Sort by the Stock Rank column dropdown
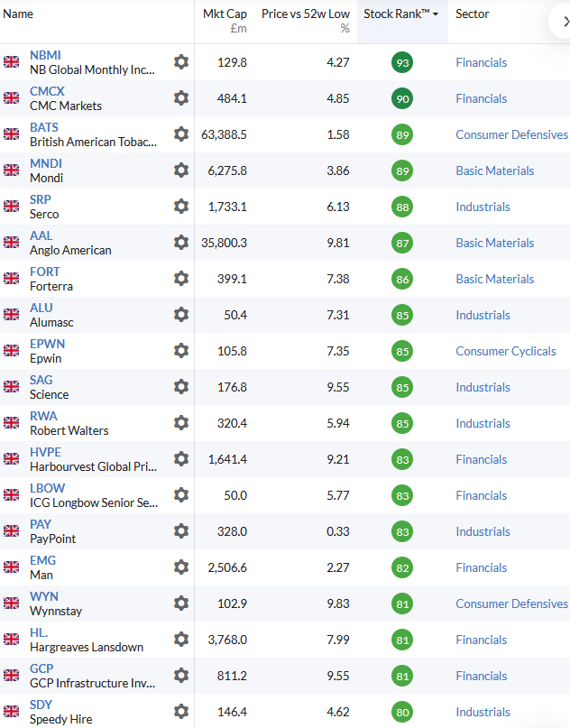Screen dimensions: 570x728 click(x=401, y=14)
